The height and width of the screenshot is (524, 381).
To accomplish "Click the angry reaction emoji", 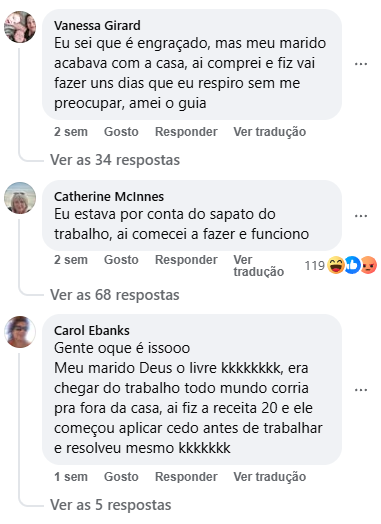I will [x=369, y=265].
